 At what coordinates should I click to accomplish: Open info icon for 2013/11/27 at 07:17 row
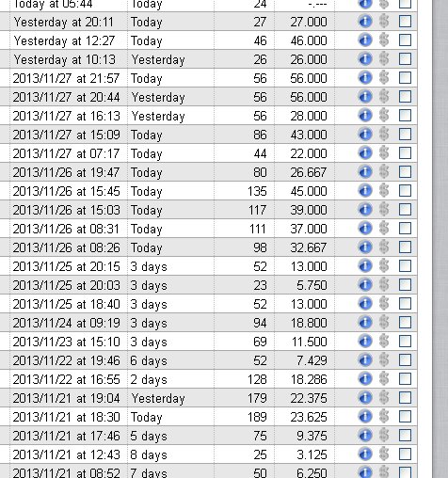pyautogui.click(x=365, y=152)
